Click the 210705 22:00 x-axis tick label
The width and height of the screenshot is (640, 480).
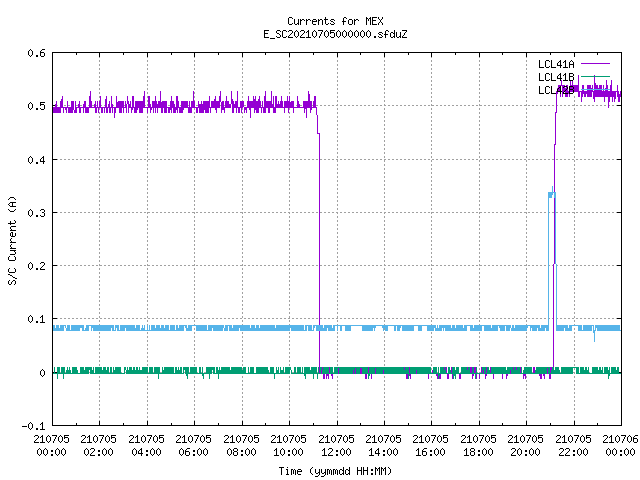573,445
